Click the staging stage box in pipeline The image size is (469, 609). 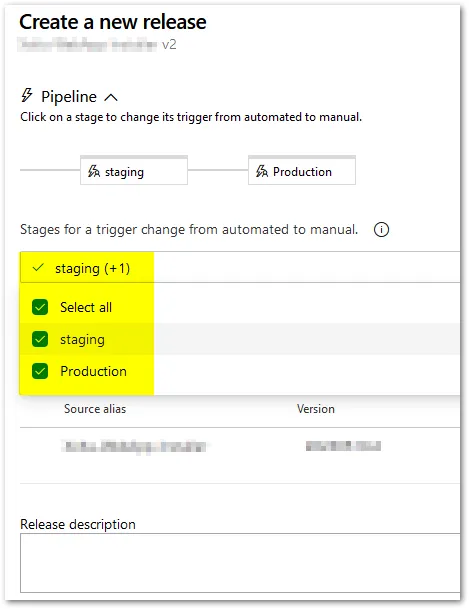pyautogui.click(x=134, y=170)
